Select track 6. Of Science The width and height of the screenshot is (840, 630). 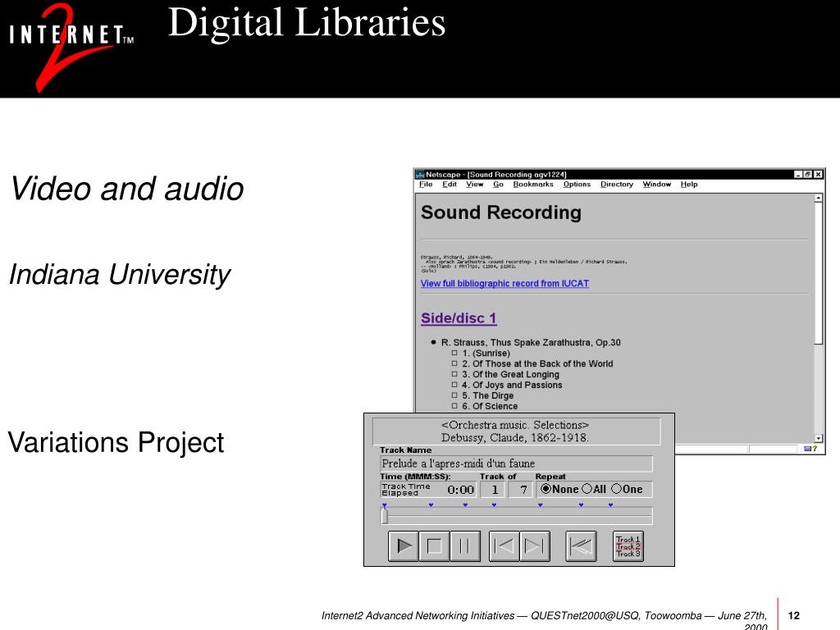[x=490, y=407]
